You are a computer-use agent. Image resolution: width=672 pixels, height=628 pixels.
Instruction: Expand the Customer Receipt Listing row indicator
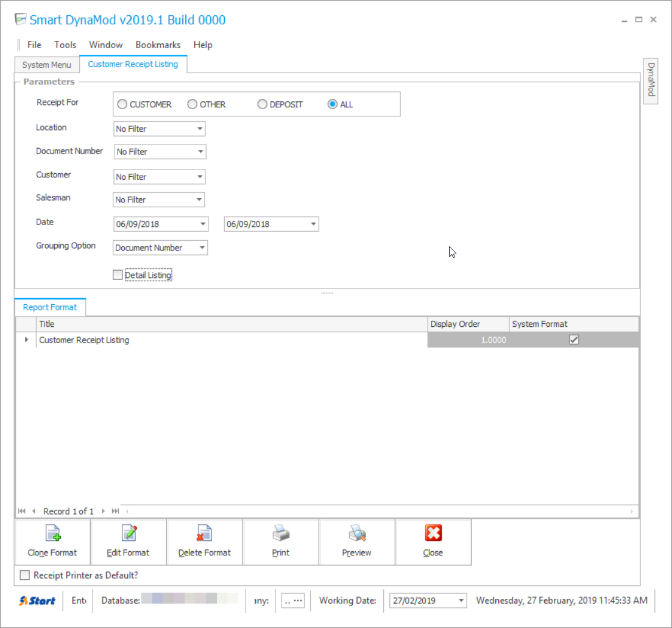pos(26,340)
